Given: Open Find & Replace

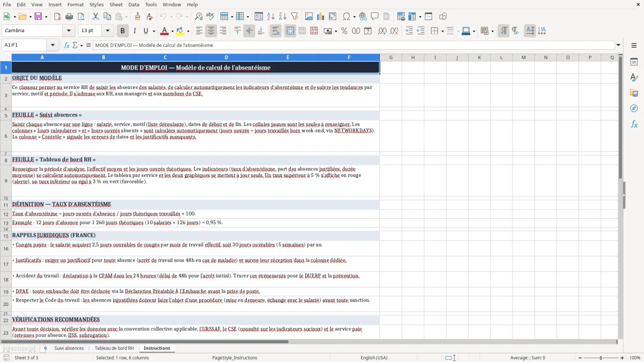Looking at the screenshot, I should (198, 17).
